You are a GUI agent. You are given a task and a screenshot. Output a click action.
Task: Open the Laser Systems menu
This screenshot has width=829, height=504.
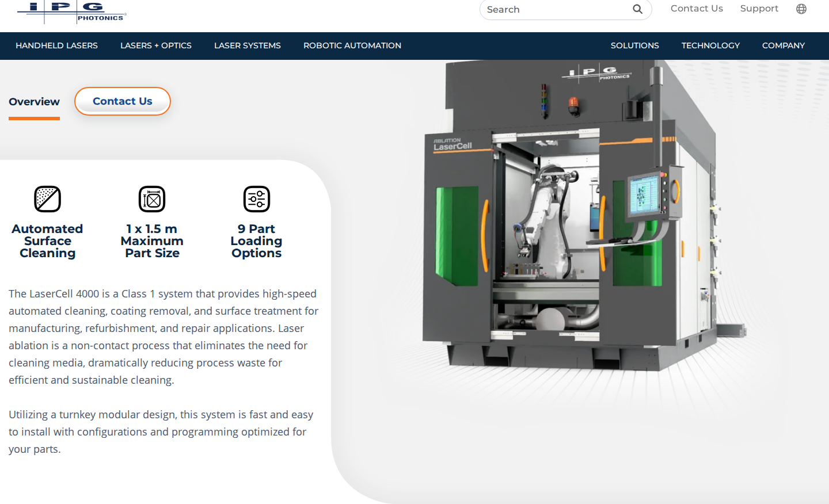coord(248,45)
